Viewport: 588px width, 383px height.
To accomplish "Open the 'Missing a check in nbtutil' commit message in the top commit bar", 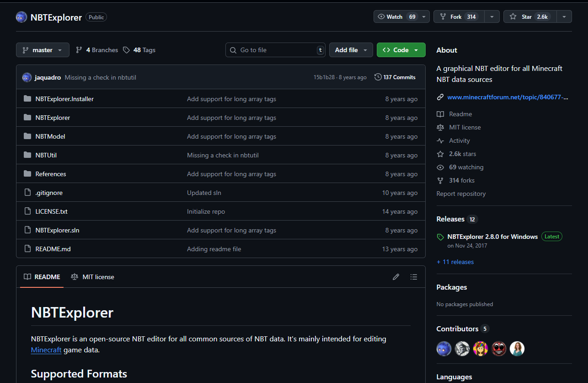I will pyautogui.click(x=101, y=77).
